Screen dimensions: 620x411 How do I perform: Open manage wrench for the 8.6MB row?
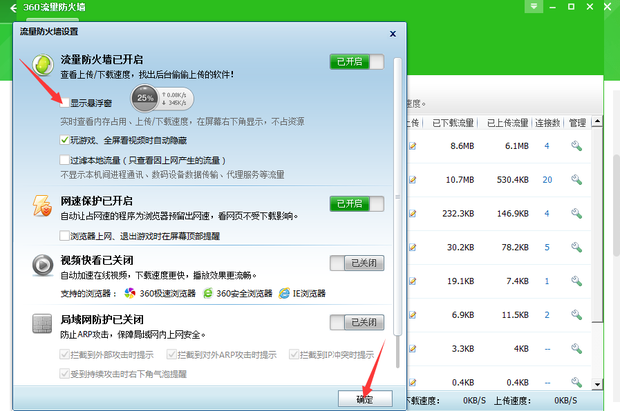(577, 146)
